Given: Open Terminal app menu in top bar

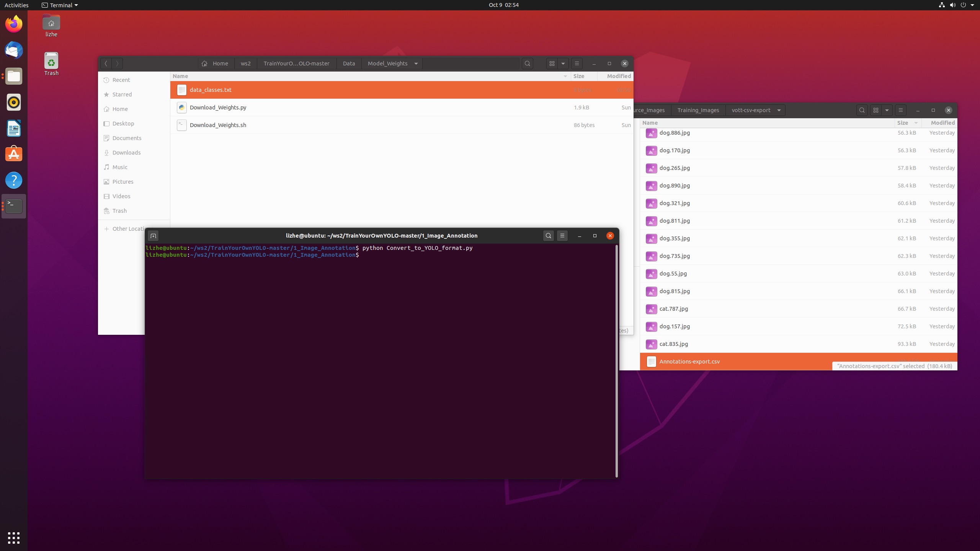Looking at the screenshot, I should [60, 5].
